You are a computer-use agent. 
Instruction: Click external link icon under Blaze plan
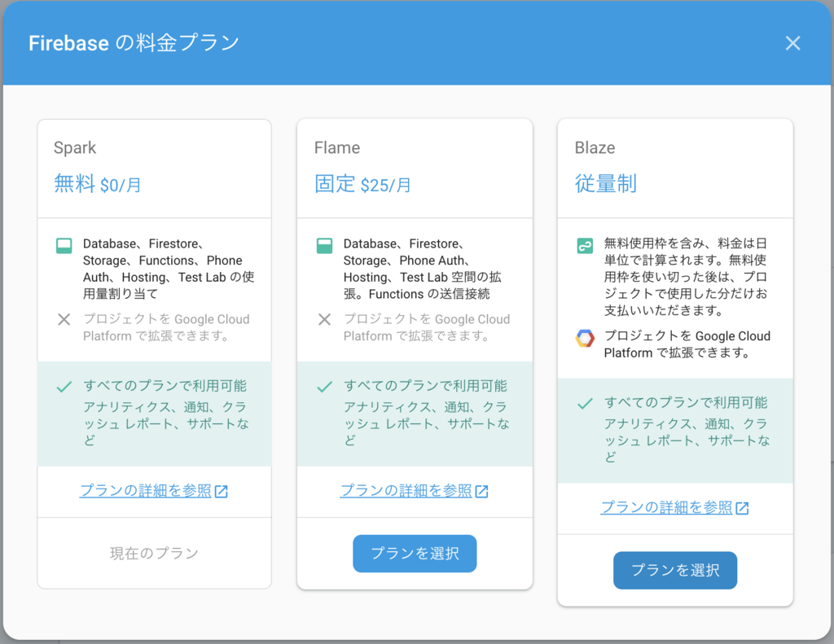(742, 508)
